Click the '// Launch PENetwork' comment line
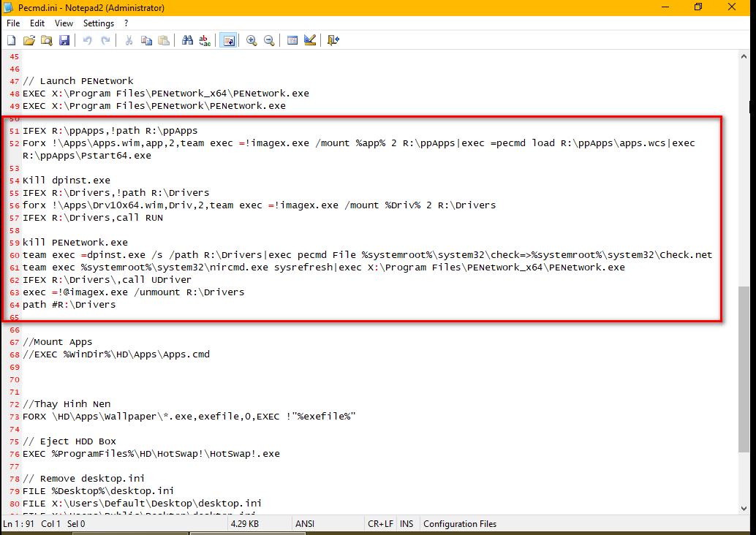 tap(78, 81)
